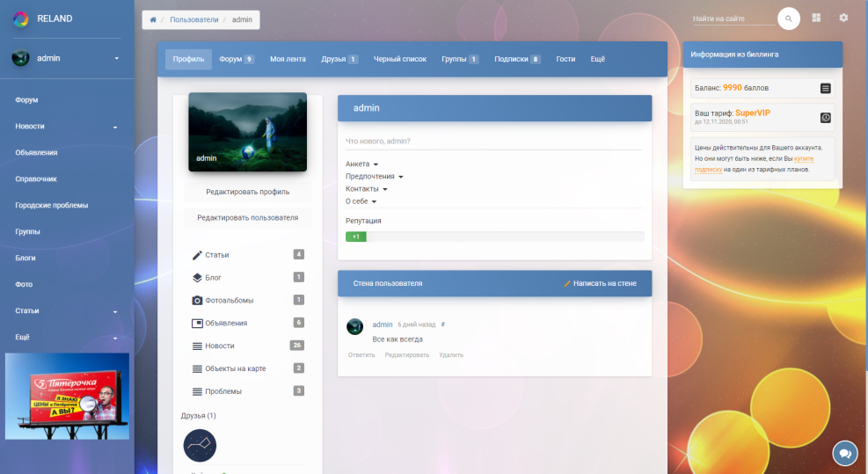Click the home icon in breadcrumb
868x474 pixels.
[154, 19]
